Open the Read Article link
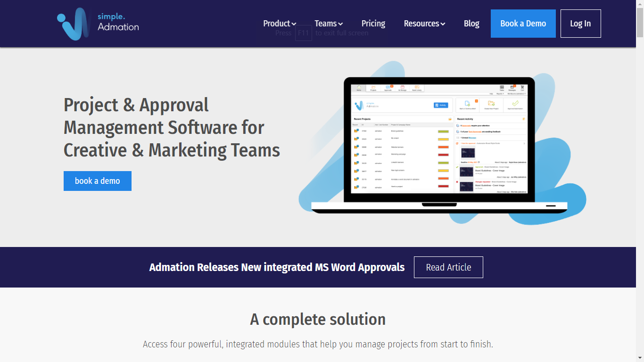 point(448,267)
